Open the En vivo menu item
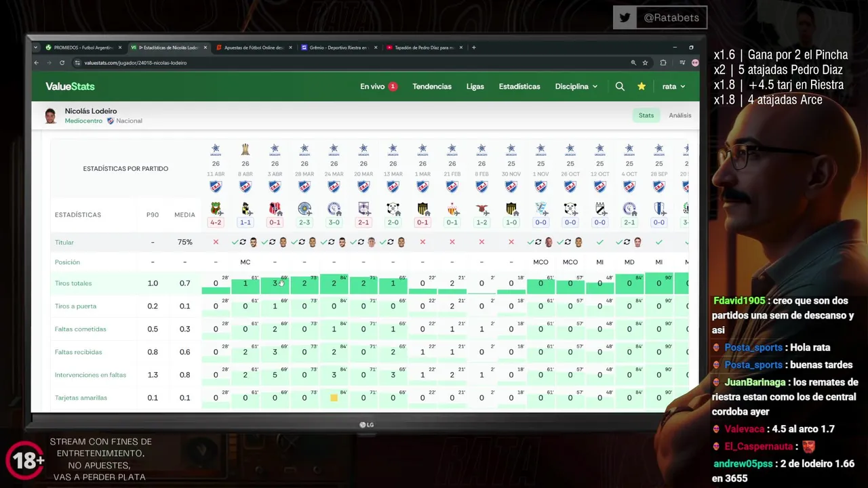Image resolution: width=868 pixels, height=488 pixels. tap(378, 86)
